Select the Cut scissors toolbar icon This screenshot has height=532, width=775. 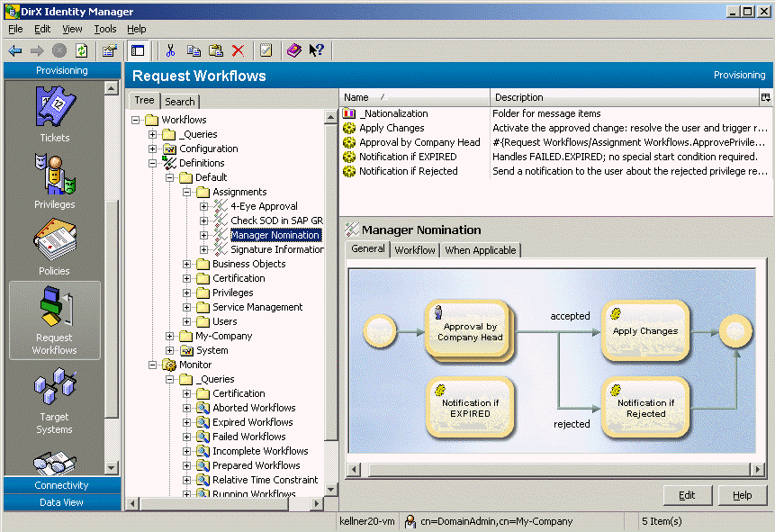(169, 50)
